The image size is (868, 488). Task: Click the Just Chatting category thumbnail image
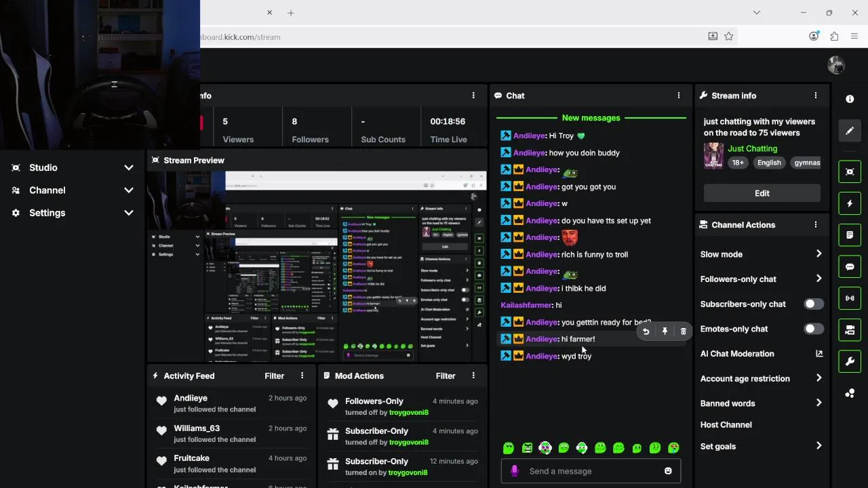point(713,156)
